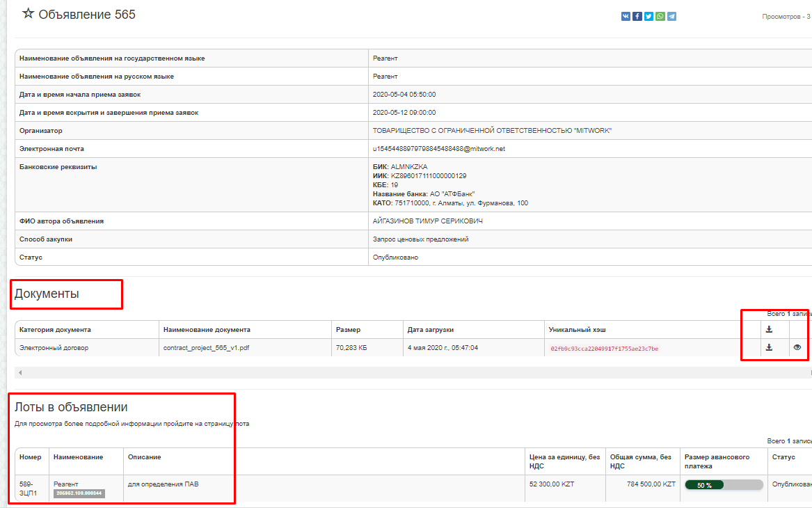Share the announcement on Facebook
This screenshot has height=508, width=812.
(x=637, y=17)
